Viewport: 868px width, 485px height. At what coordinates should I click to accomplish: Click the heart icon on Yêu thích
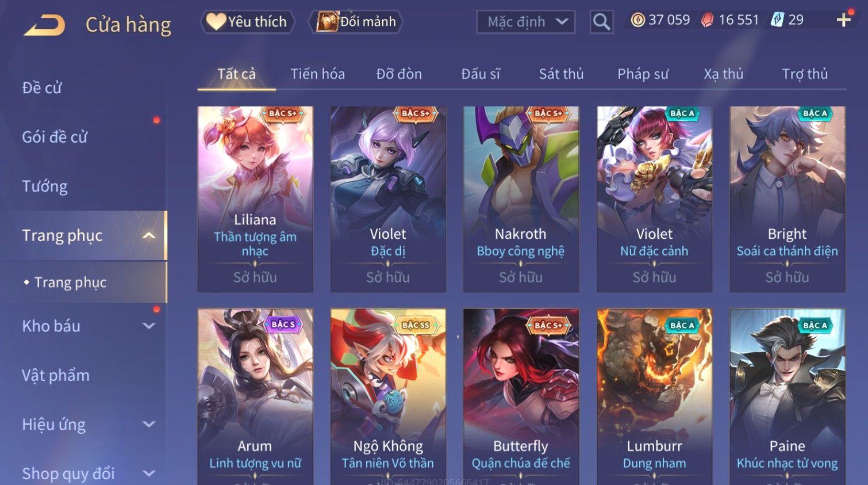(x=216, y=21)
